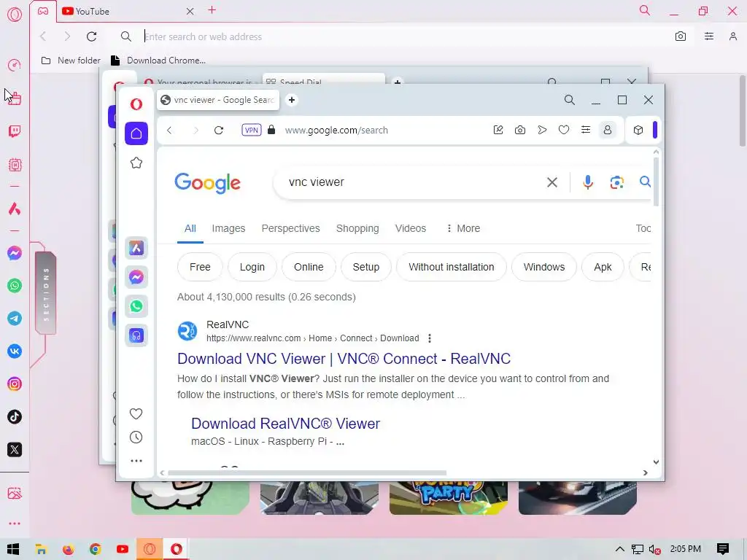Open the three-dot menu in Opera sidebar
The width and height of the screenshot is (747, 560).
(136, 461)
